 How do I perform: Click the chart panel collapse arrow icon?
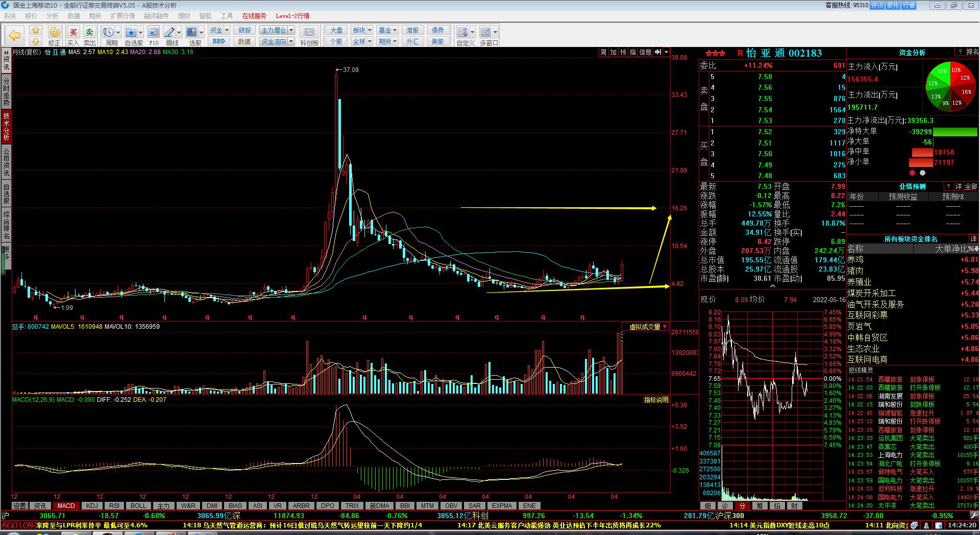[658, 52]
